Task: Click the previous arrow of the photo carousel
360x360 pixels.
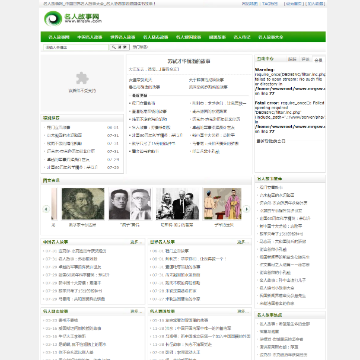Action: (x=46, y=209)
